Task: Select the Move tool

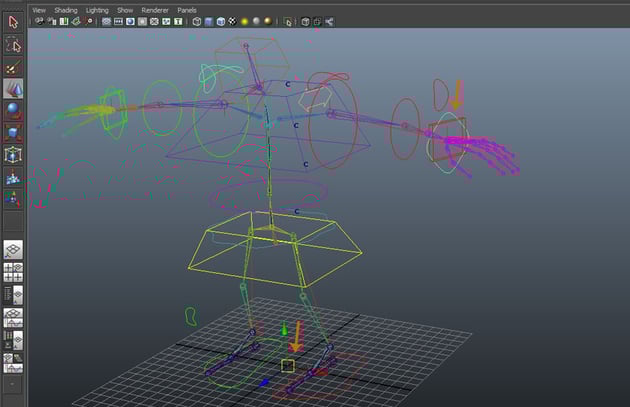Action: pos(14,89)
